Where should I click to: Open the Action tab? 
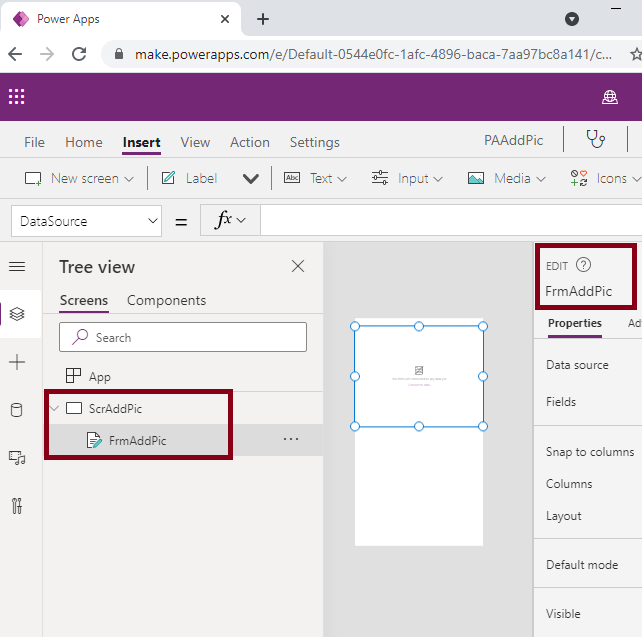250,142
